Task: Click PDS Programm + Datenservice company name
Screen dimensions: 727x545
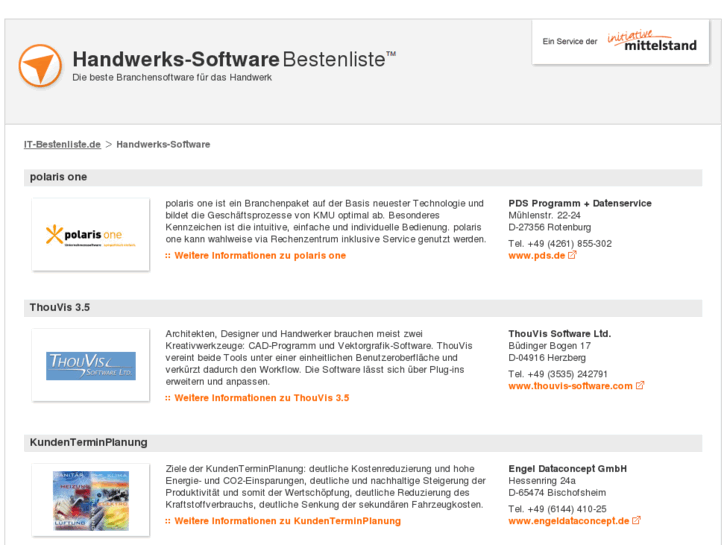Action: click(580, 203)
